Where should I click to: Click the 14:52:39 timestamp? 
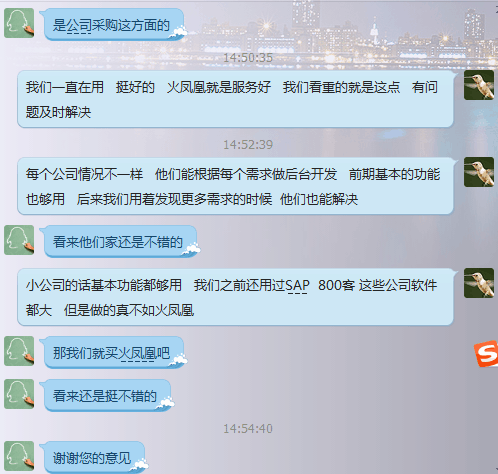248,145
